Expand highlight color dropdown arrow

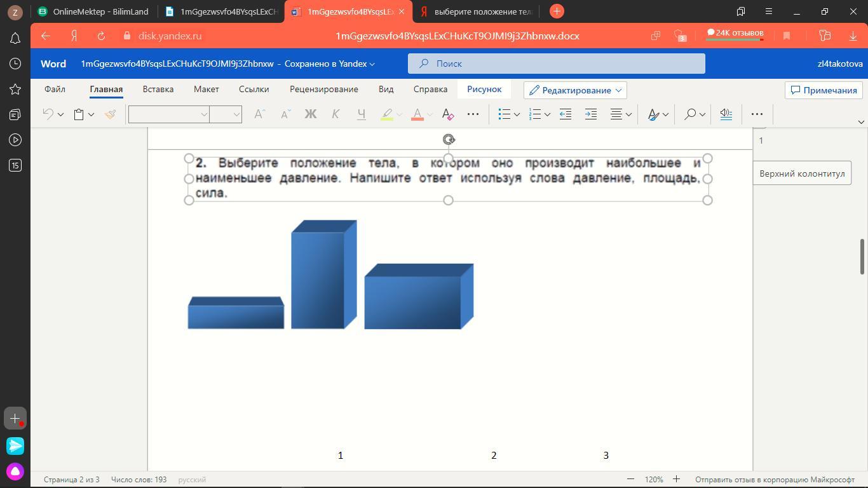point(399,114)
